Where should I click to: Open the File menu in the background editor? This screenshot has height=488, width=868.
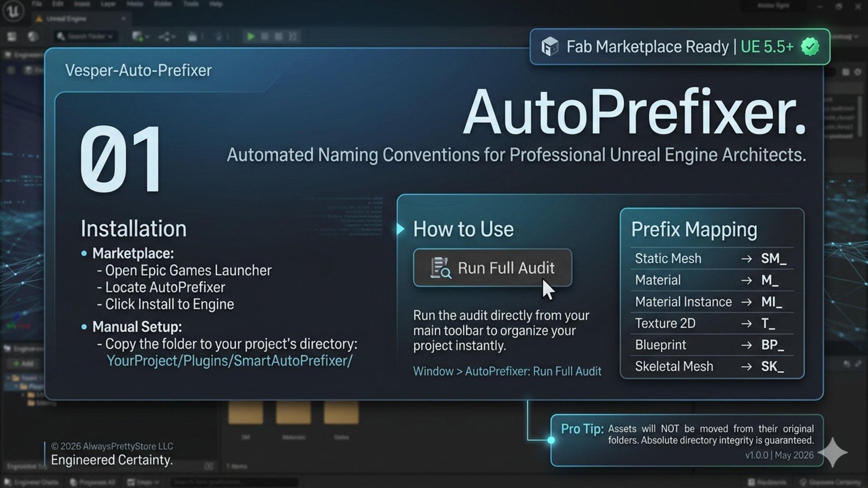pos(37,4)
